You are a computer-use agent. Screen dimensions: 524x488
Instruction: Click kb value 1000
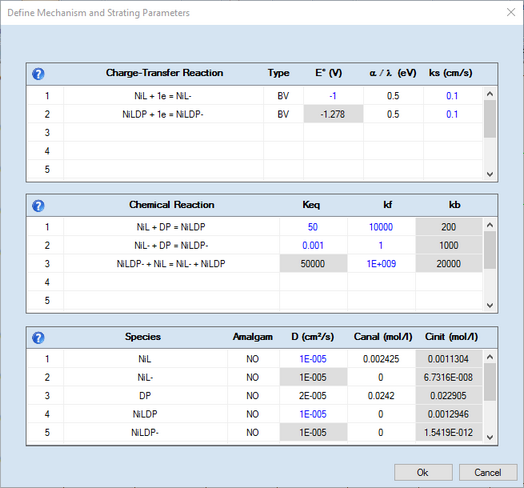(449, 245)
